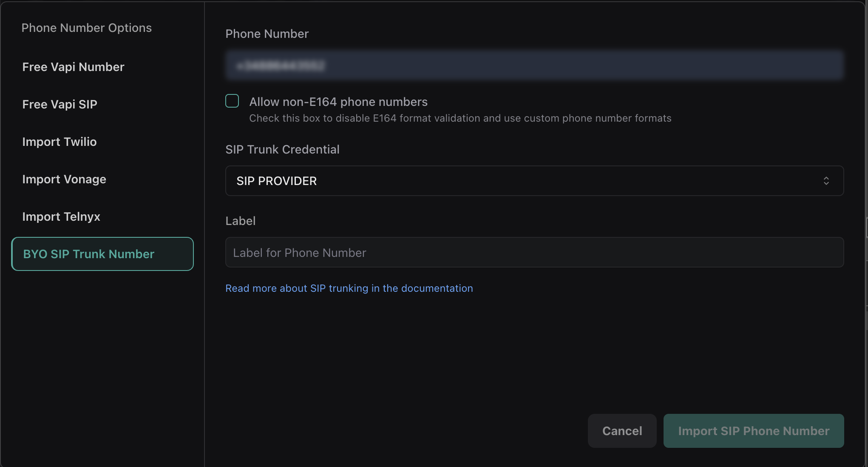This screenshot has width=868, height=467.
Task: Select Import Vonage
Action: (64, 179)
